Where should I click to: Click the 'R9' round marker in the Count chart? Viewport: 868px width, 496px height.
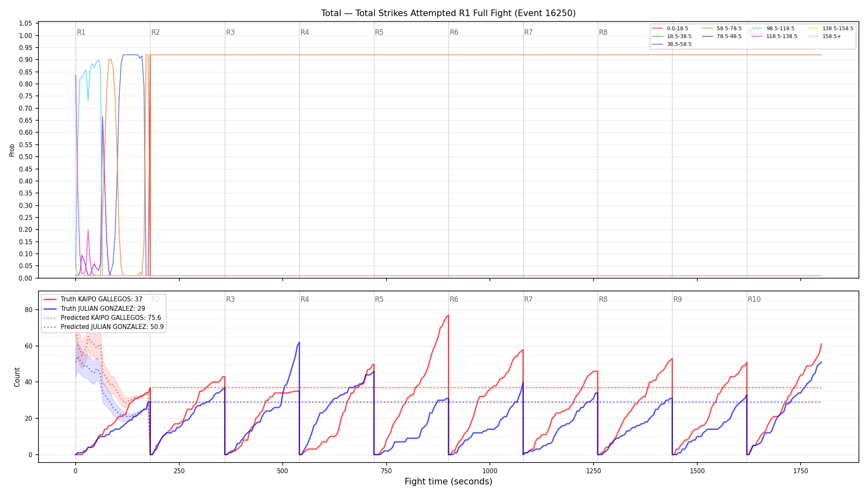[x=677, y=299]
